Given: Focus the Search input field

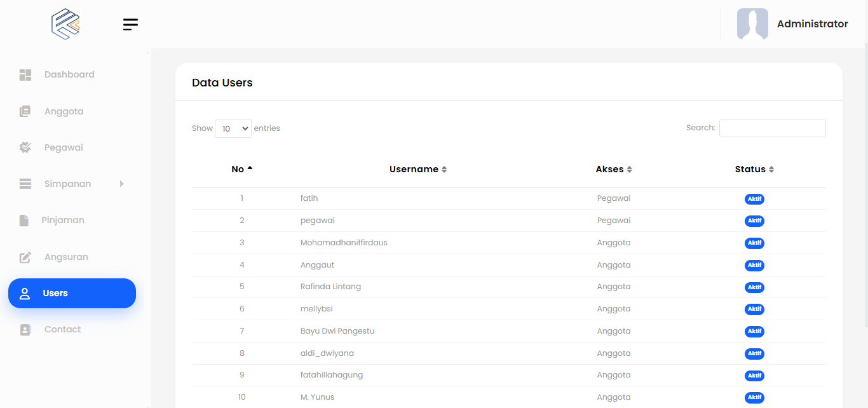Looking at the screenshot, I should 772,128.
